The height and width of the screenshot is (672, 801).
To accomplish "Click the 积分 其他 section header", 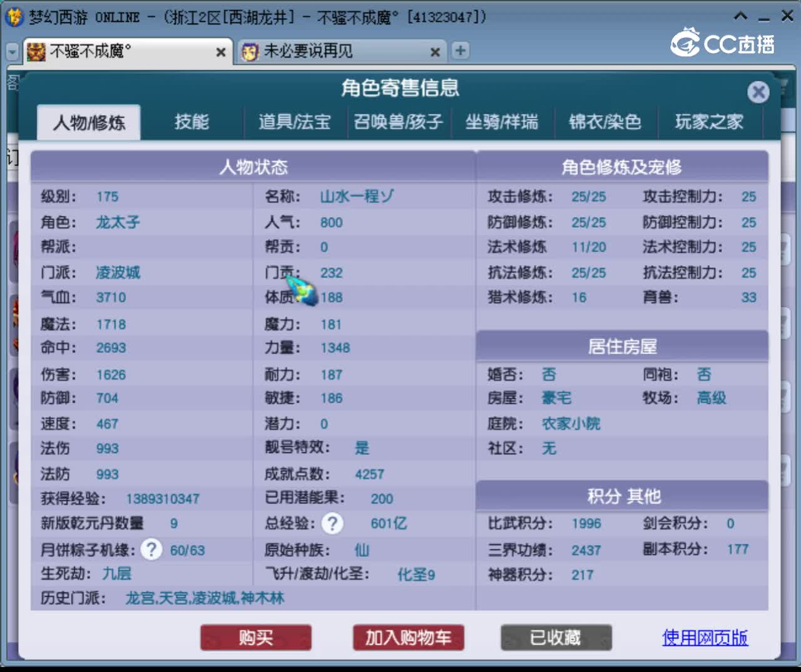I will pos(622,496).
